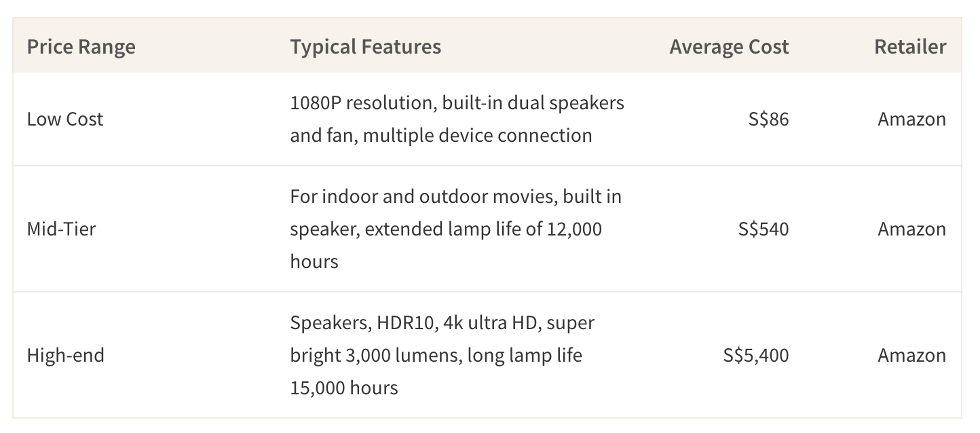Click the '15,000 hours' text
980x433 pixels.
[344, 388]
